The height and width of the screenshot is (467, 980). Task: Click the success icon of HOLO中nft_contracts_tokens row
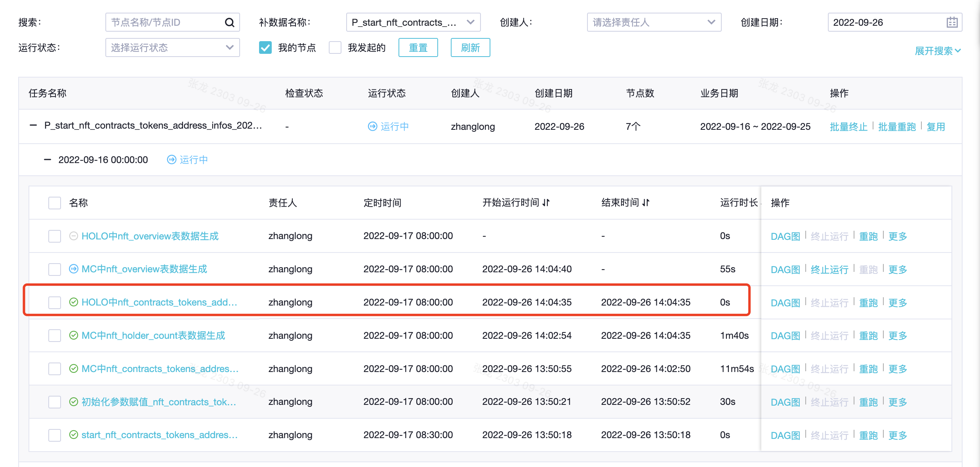click(x=74, y=302)
